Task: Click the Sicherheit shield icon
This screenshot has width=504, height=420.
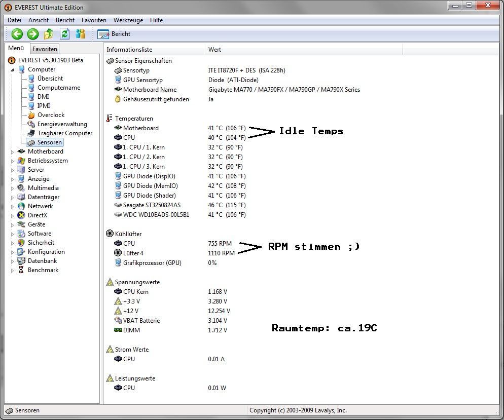Action: 21,243
